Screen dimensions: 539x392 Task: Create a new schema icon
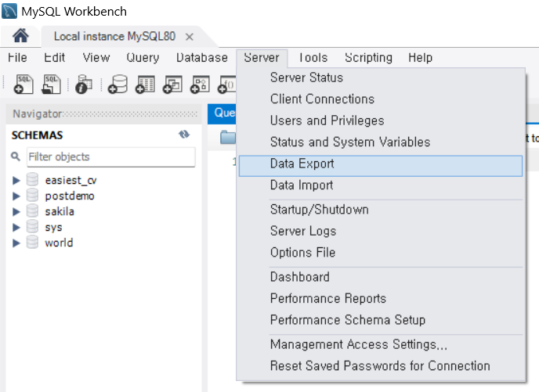tap(118, 84)
